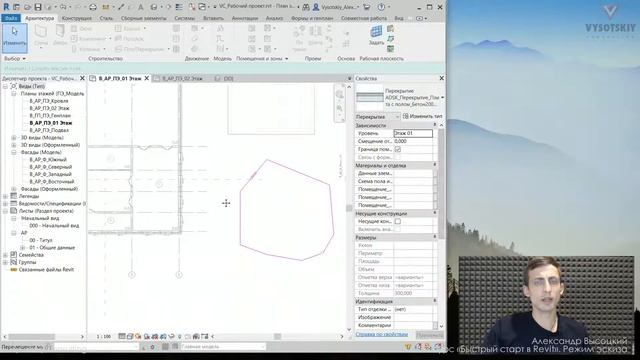Click the Reference plane icon

click(x=391, y=39)
